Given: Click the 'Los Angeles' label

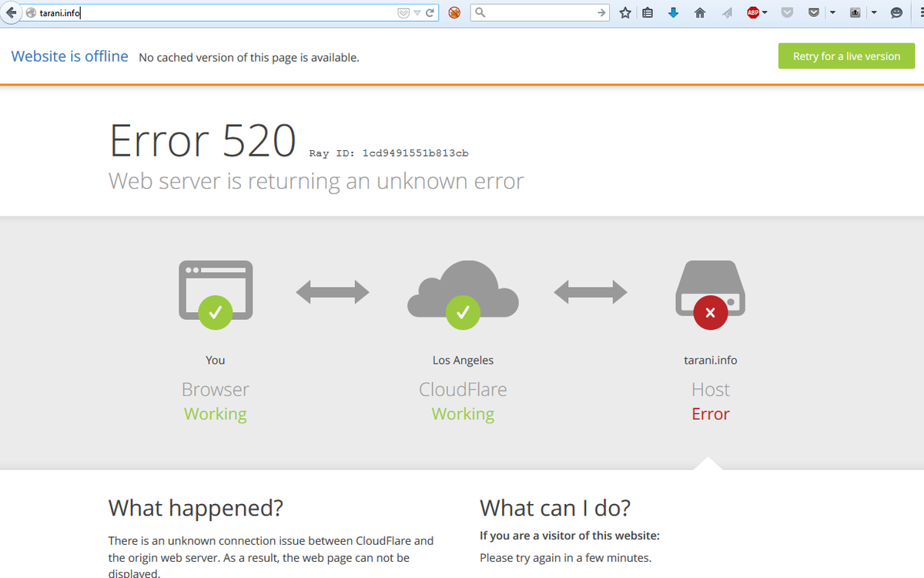Looking at the screenshot, I should pos(463,360).
